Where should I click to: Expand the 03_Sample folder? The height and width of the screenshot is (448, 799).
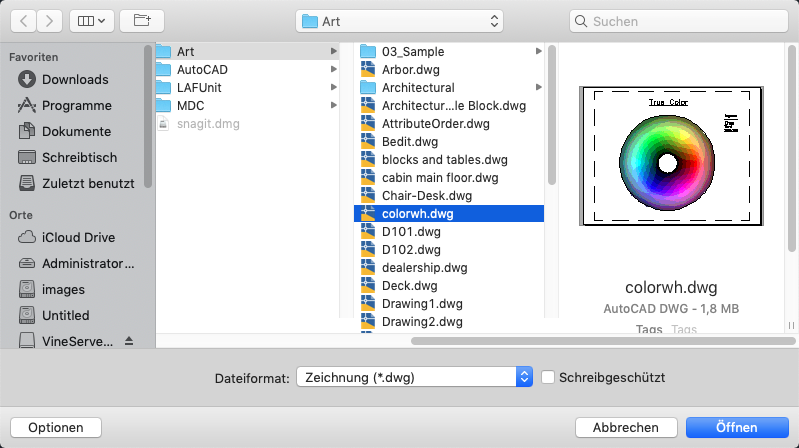point(538,51)
